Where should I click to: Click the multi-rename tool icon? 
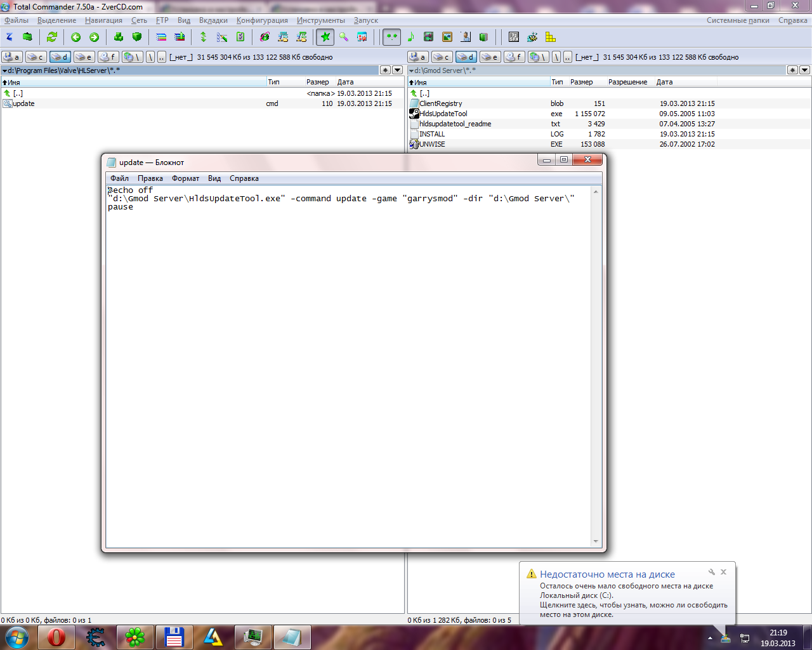(222, 37)
